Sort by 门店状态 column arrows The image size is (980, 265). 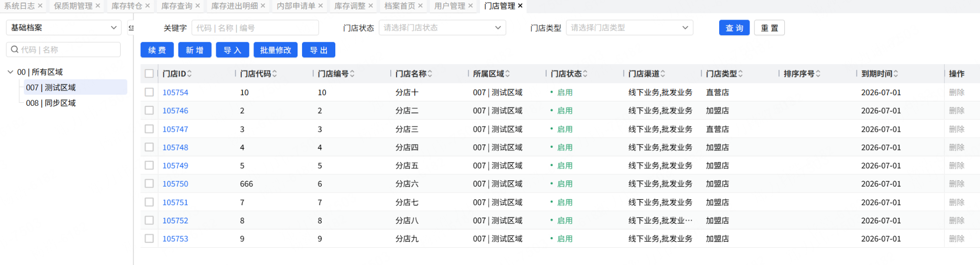pyautogui.click(x=585, y=74)
